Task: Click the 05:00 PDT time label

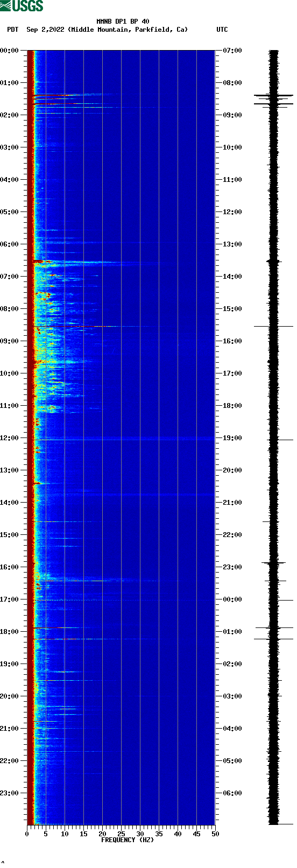Action: click(x=9, y=212)
